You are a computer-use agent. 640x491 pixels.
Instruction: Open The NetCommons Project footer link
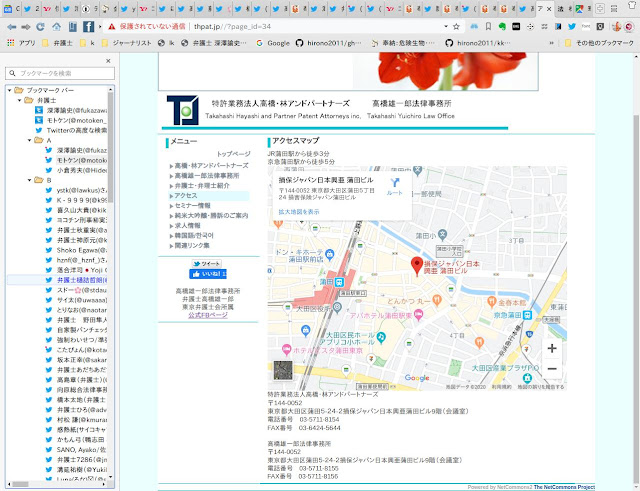point(564,487)
